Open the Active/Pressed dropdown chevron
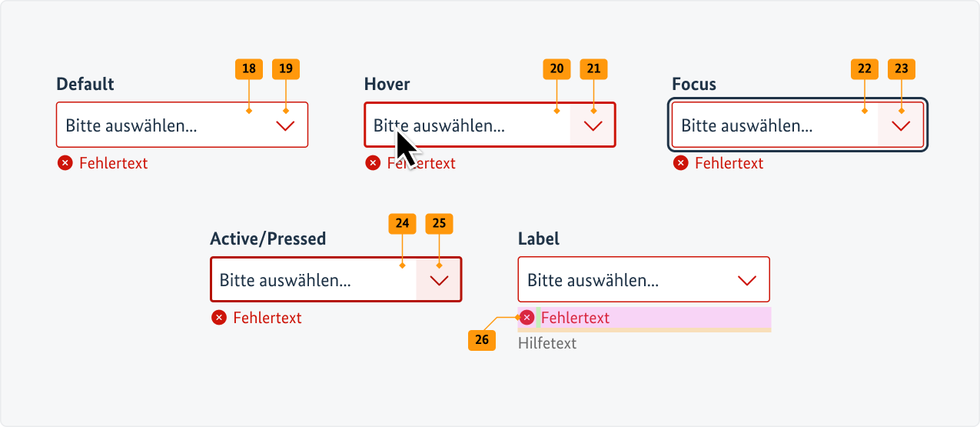This screenshot has width=980, height=427. (x=439, y=281)
